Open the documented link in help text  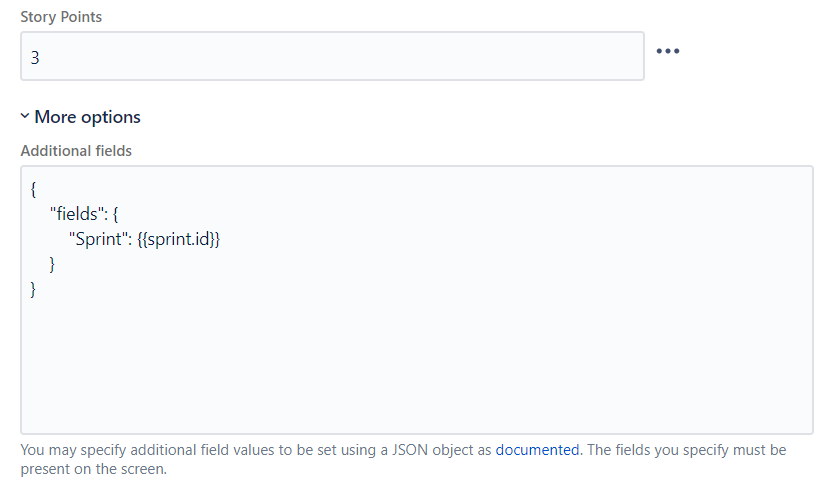(537, 450)
